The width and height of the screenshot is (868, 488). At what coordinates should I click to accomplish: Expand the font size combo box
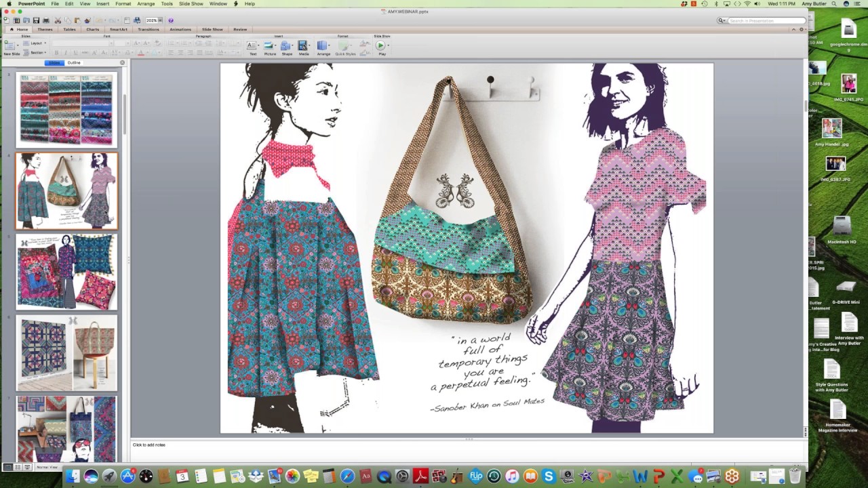127,43
